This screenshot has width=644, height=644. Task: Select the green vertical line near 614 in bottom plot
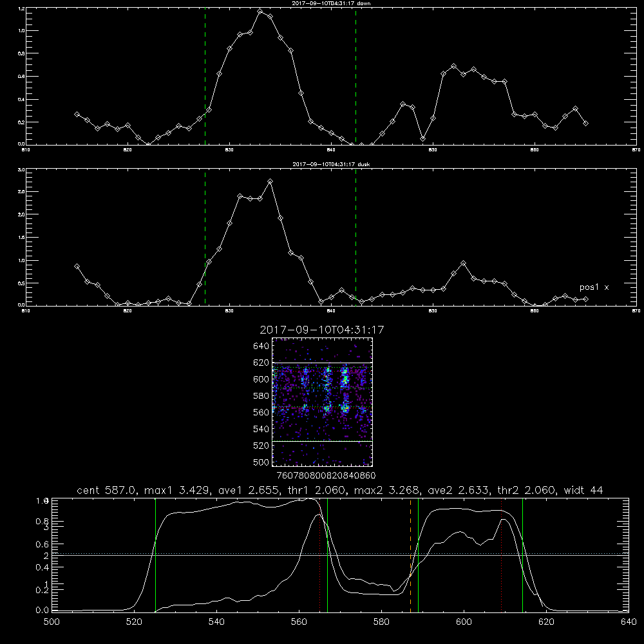[522, 555]
